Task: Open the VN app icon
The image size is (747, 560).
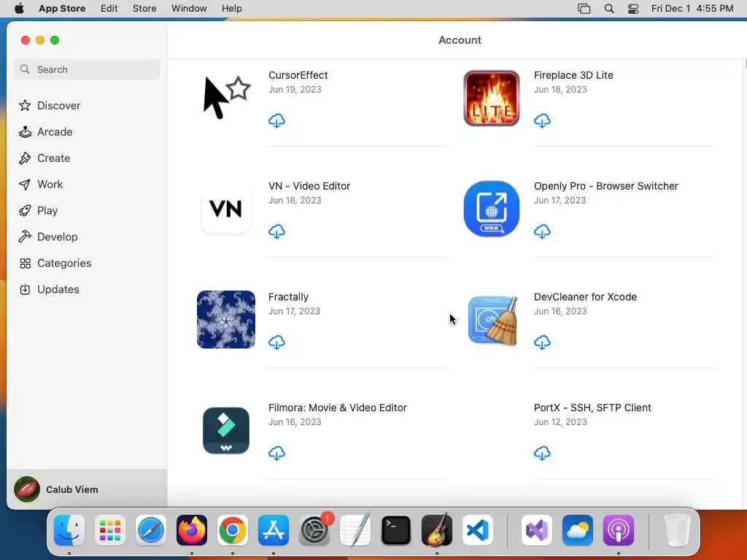Action: coord(226,209)
